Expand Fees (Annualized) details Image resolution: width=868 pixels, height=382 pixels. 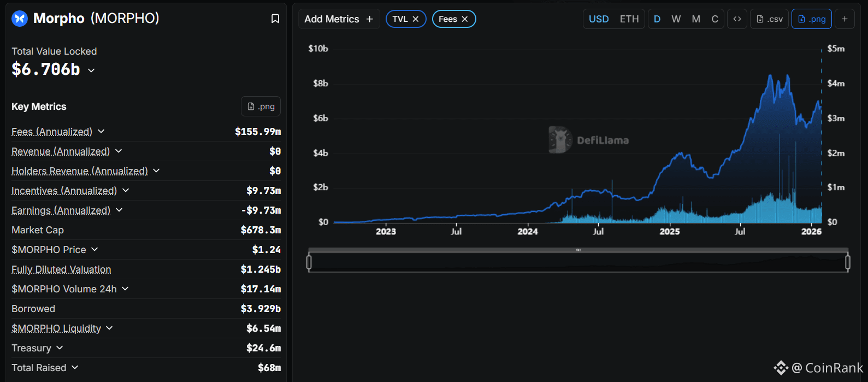click(x=101, y=132)
